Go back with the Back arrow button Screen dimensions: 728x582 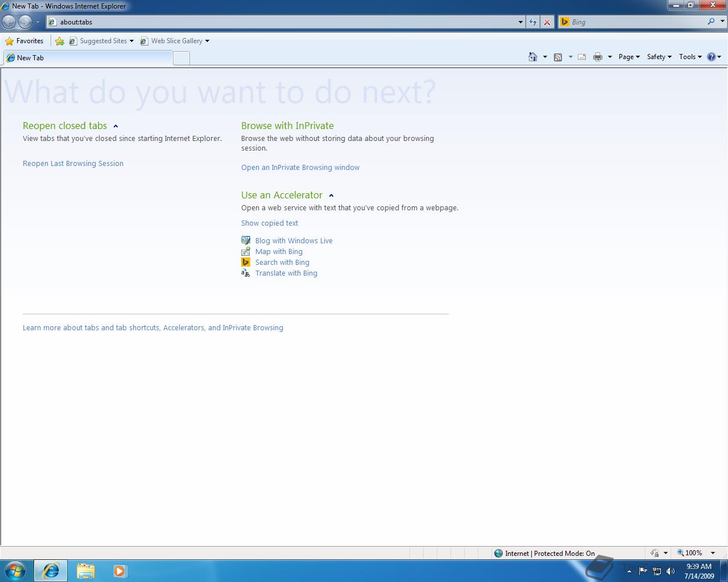tap(9, 22)
